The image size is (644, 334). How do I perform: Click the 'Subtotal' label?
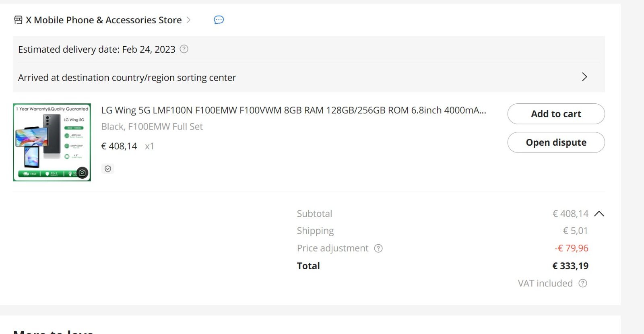pyautogui.click(x=314, y=214)
